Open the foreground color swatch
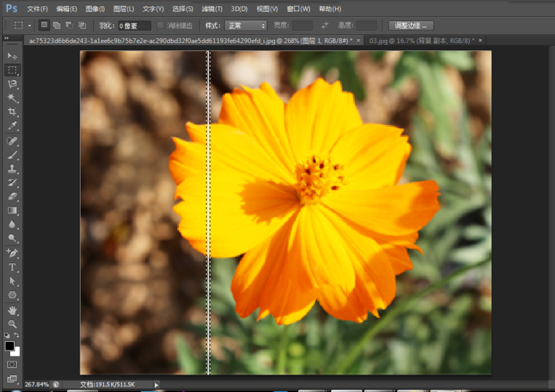The width and height of the screenshot is (555, 392). coord(9,346)
